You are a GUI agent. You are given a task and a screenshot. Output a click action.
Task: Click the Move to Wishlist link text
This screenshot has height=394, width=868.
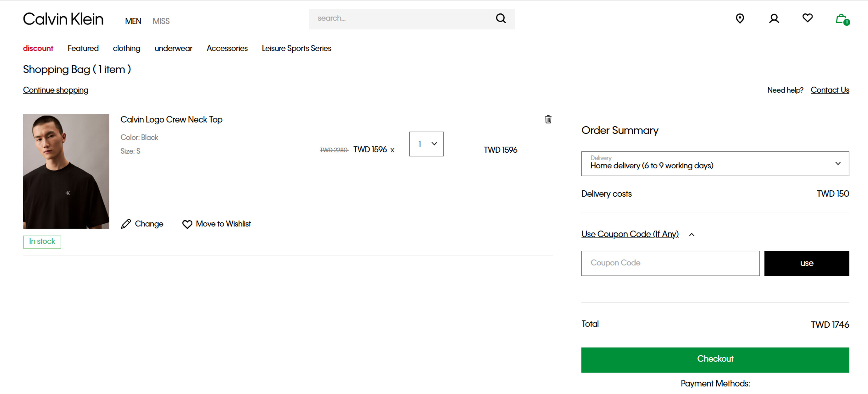223,224
